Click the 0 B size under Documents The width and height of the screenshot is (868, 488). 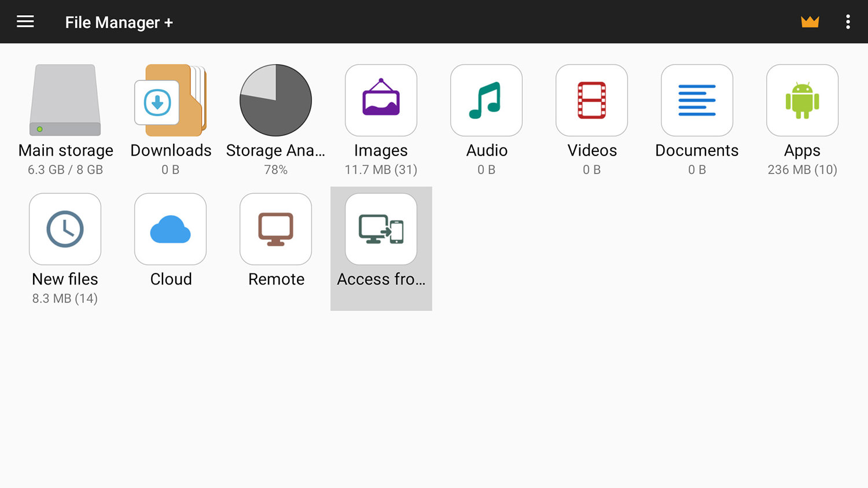coord(697,170)
